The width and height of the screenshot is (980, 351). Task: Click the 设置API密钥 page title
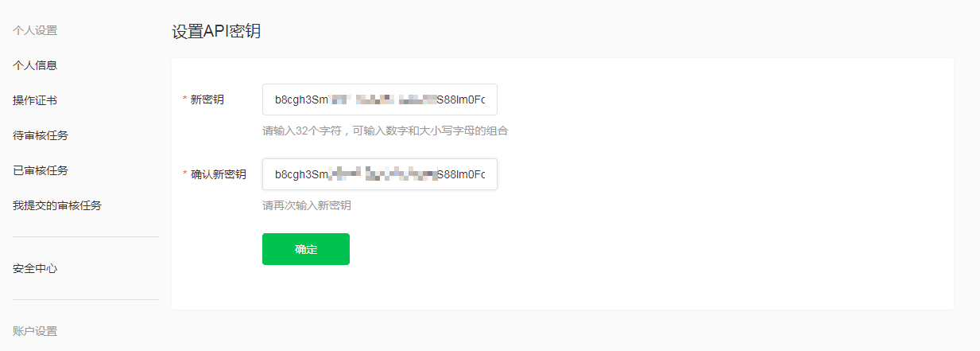click(216, 32)
